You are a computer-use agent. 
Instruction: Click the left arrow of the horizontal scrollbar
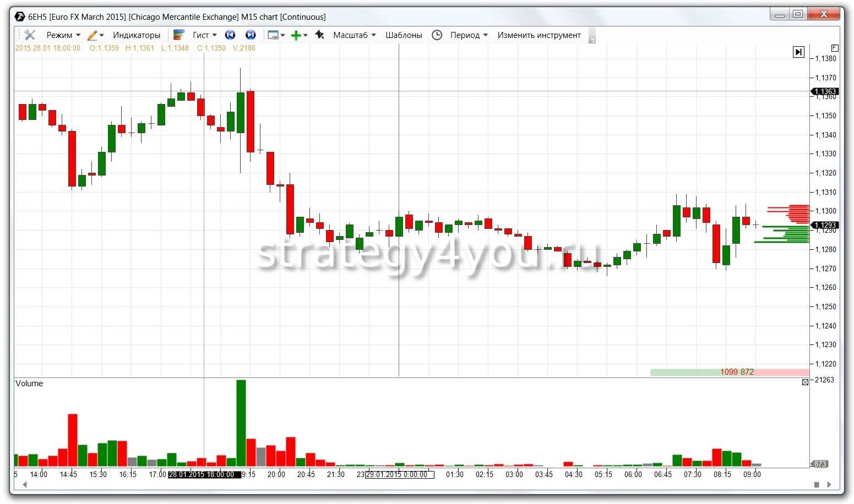click(x=24, y=485)
